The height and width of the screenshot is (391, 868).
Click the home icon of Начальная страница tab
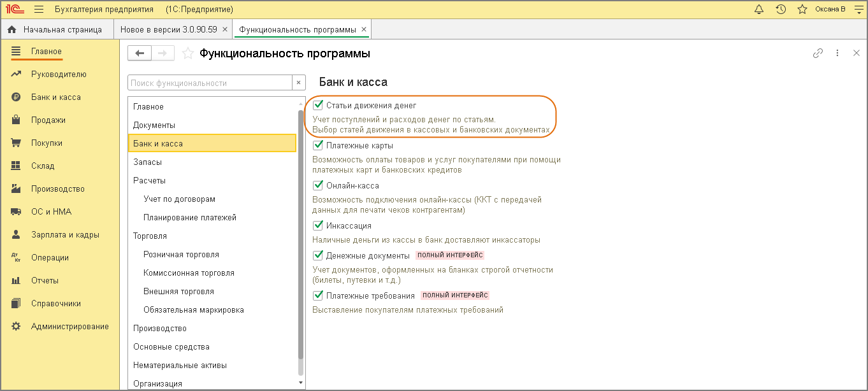pyautogui.click(x=11, y=29)
